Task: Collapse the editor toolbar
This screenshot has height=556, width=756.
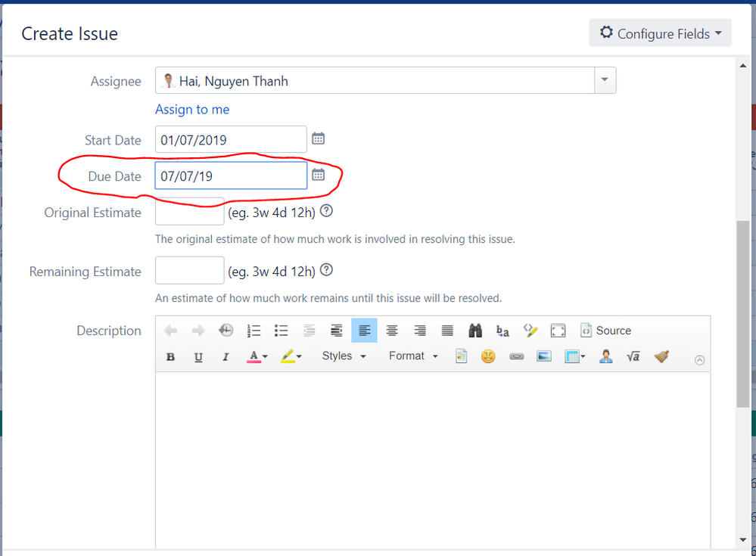Action: pyautogui.click(x=699, y=360)
